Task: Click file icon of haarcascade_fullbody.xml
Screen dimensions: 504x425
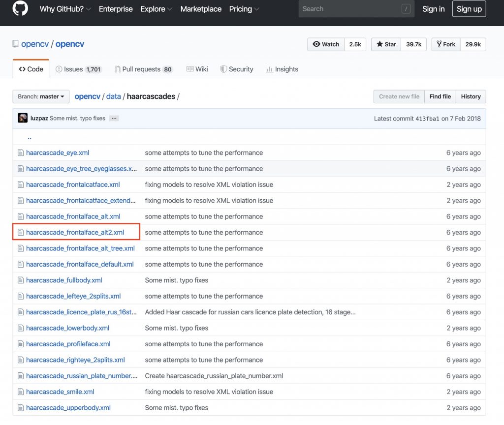Action: (x=21, y=280)
